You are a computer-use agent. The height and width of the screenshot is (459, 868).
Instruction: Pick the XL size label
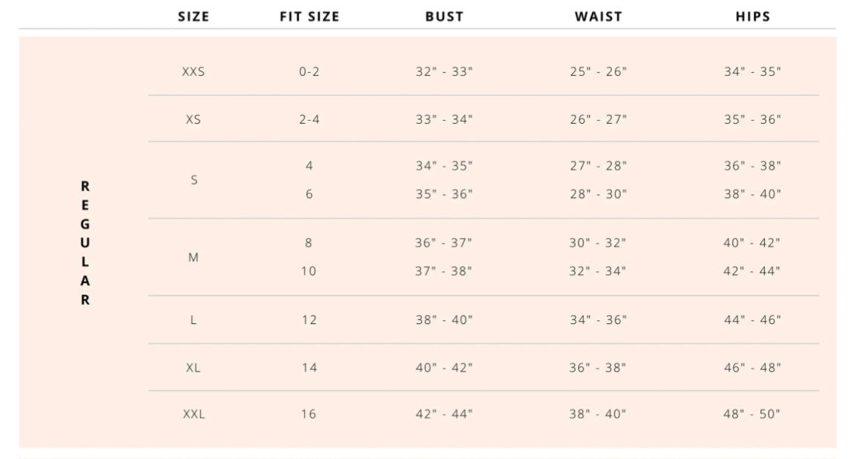point(193,367)
